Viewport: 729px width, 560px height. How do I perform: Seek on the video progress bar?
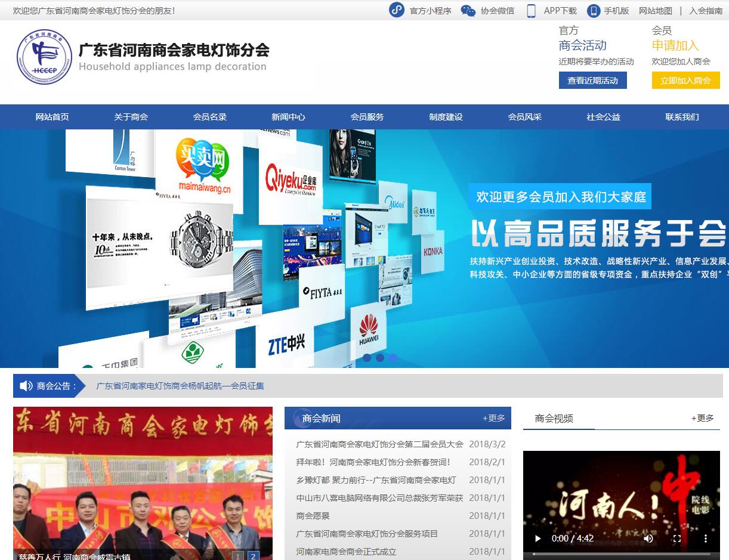(622, 554)
